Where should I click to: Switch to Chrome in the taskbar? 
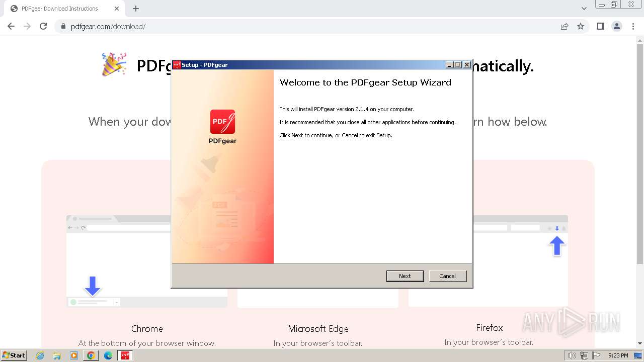pyautogui.click(x=91, y=355)
